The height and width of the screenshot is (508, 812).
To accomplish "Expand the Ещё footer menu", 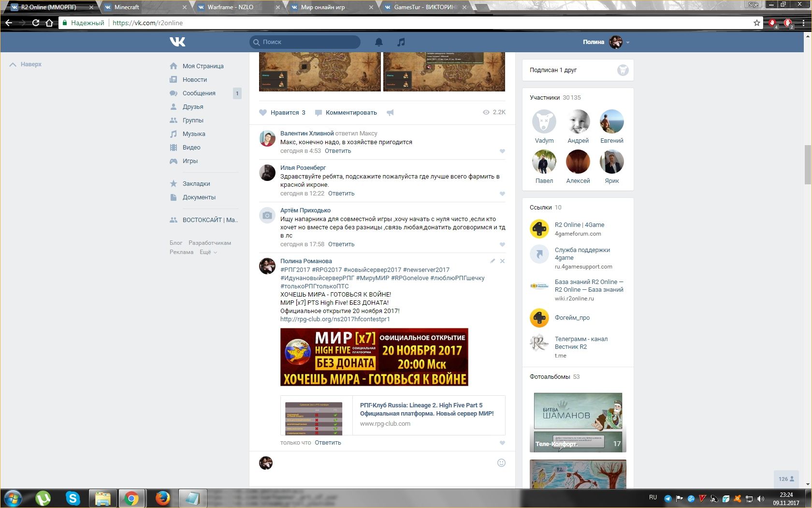I will point(208,252).
